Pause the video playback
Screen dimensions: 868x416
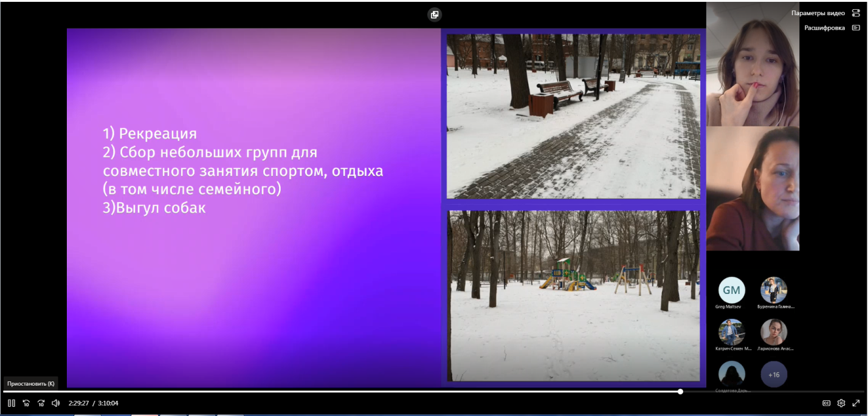point(12,403)
